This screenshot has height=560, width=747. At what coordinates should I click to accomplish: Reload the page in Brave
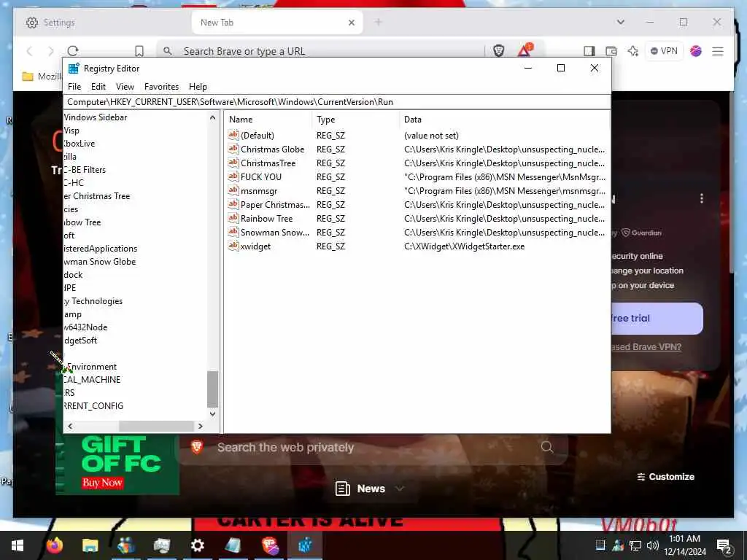pos(73,51)
